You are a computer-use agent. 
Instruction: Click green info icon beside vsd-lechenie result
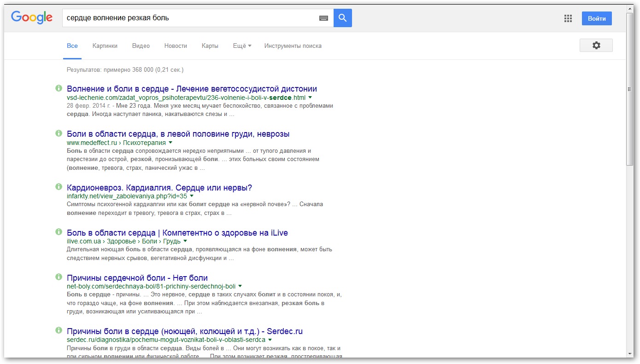59,88
